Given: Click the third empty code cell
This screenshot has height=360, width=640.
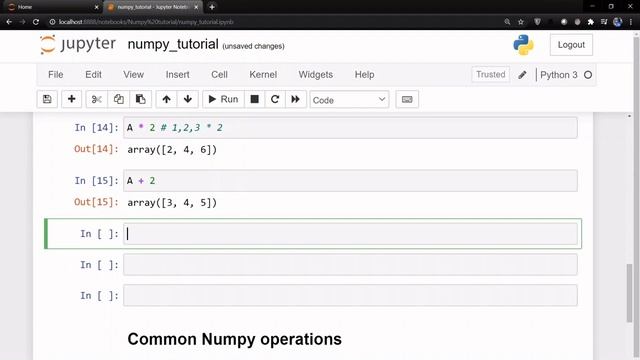Looking at the screenshot, I should pos(350,296).
